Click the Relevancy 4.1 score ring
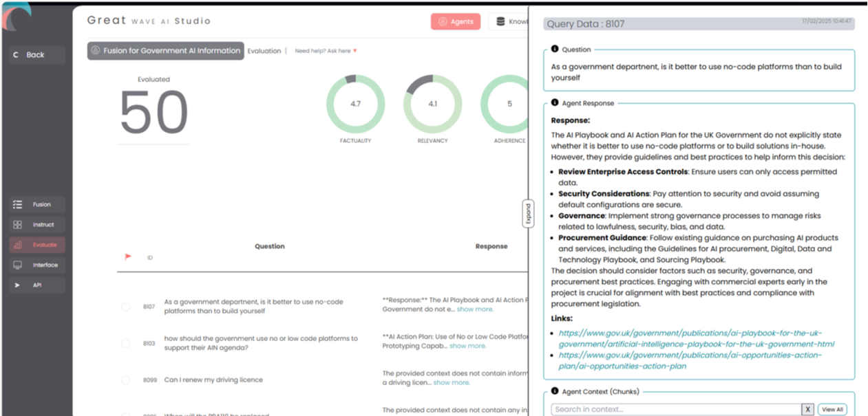 (x=432, y=104)
